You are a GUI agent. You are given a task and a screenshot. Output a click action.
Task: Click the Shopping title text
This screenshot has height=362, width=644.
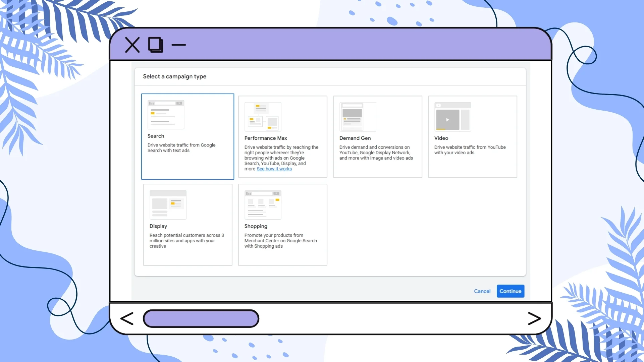(x=256, y=226)
